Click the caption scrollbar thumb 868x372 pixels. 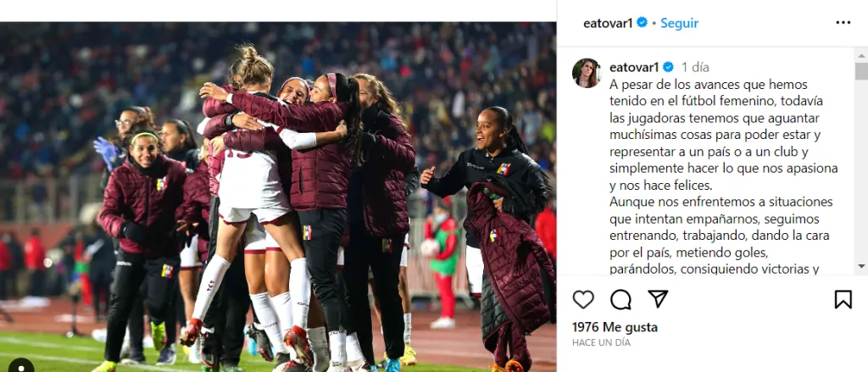point(861,71)
